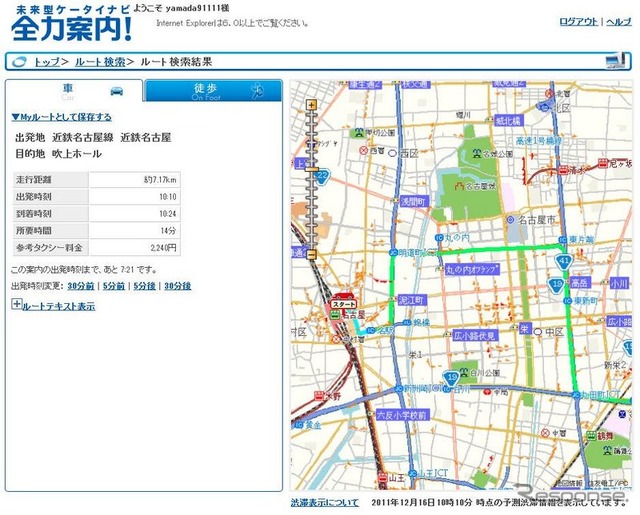The width and height of the screenshot is (640, 515).
Task: Shift departure time 5分後
Action: coord(144,286)
